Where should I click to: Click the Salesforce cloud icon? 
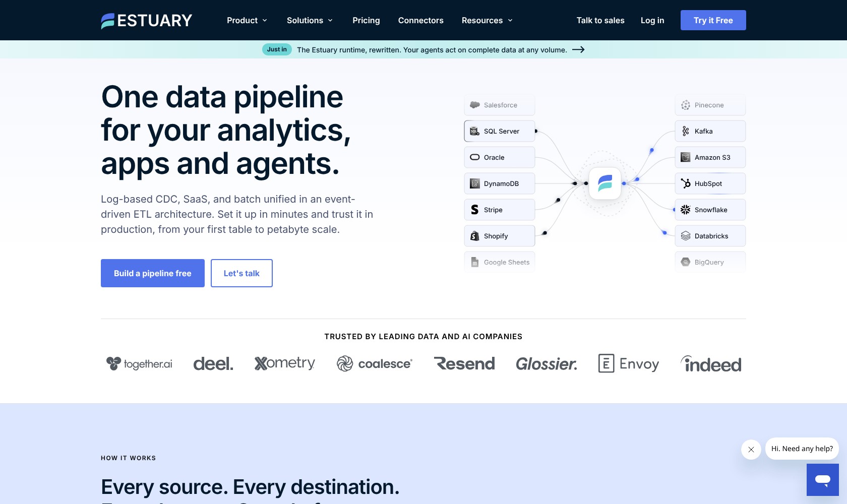click(x=474, y=105)
